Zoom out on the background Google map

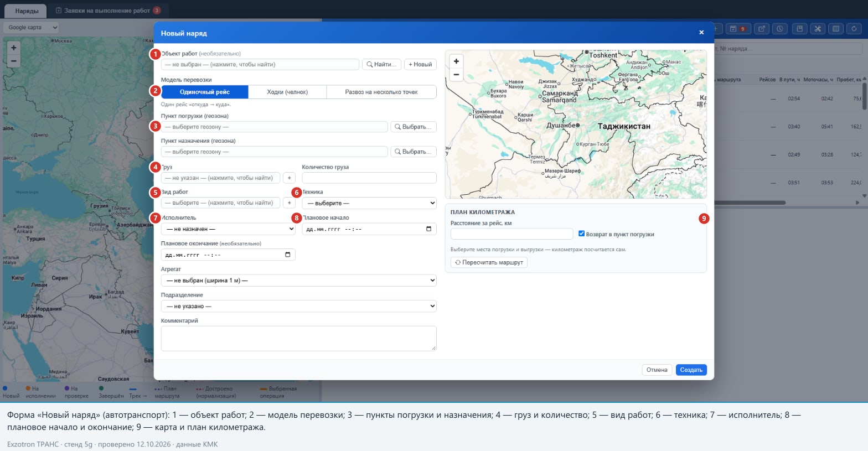pos(14,61)
